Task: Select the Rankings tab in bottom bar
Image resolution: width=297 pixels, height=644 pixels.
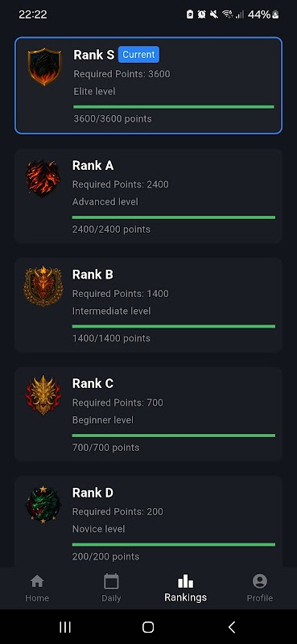Action: tap(185, 588)
